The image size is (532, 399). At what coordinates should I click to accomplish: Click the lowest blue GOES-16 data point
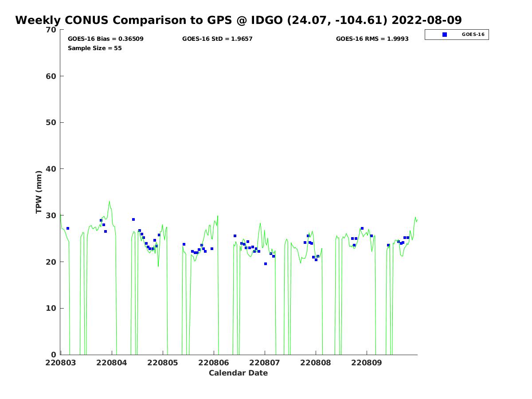click(x=266, y=264)
